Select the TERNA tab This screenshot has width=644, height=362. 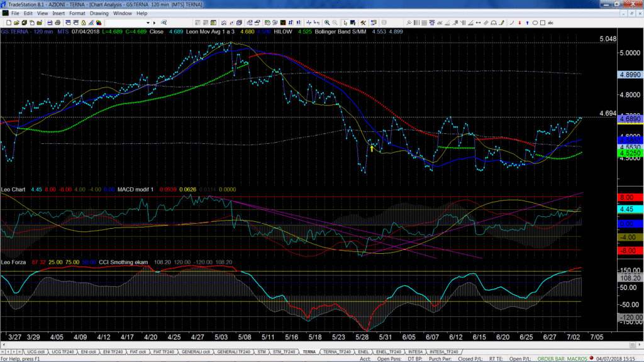click(x=309, y=352)
